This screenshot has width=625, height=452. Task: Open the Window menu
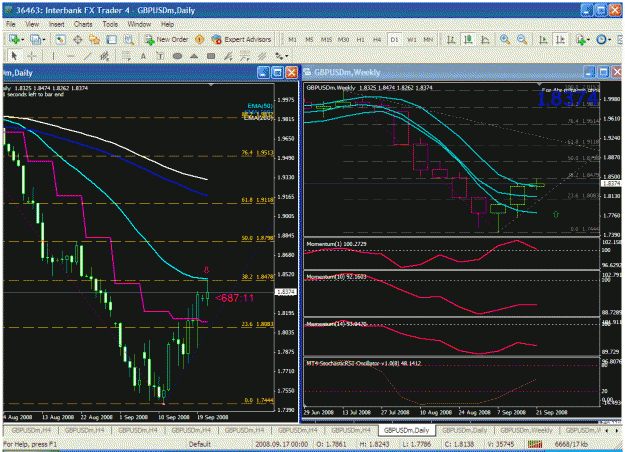coord(139,24)
